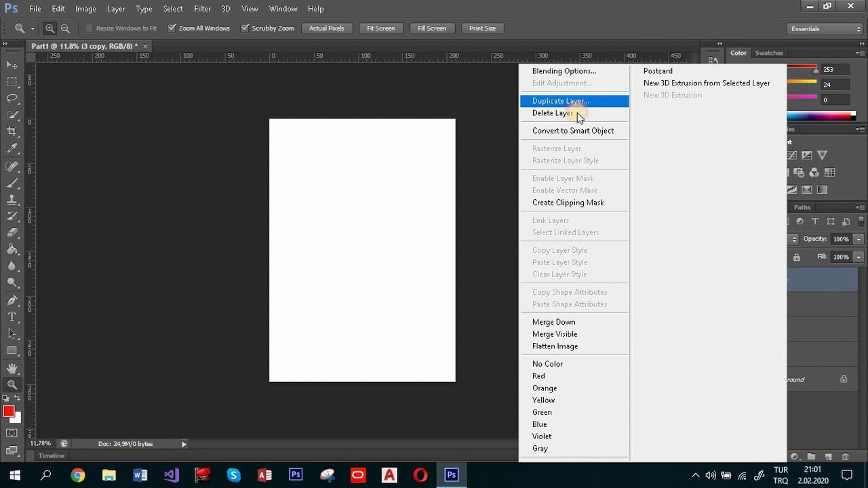Select the Spot Healing Brush tool

pyautogui.click(x=12, y=167)
